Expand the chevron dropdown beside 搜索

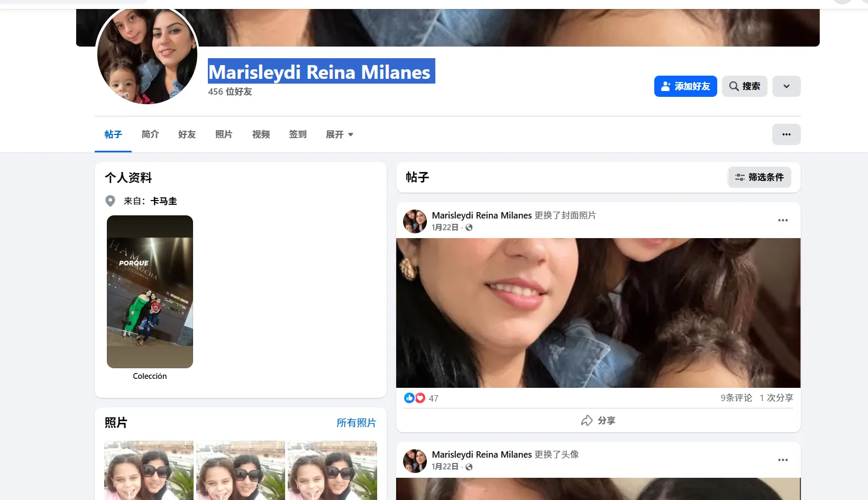click(787, 86)
